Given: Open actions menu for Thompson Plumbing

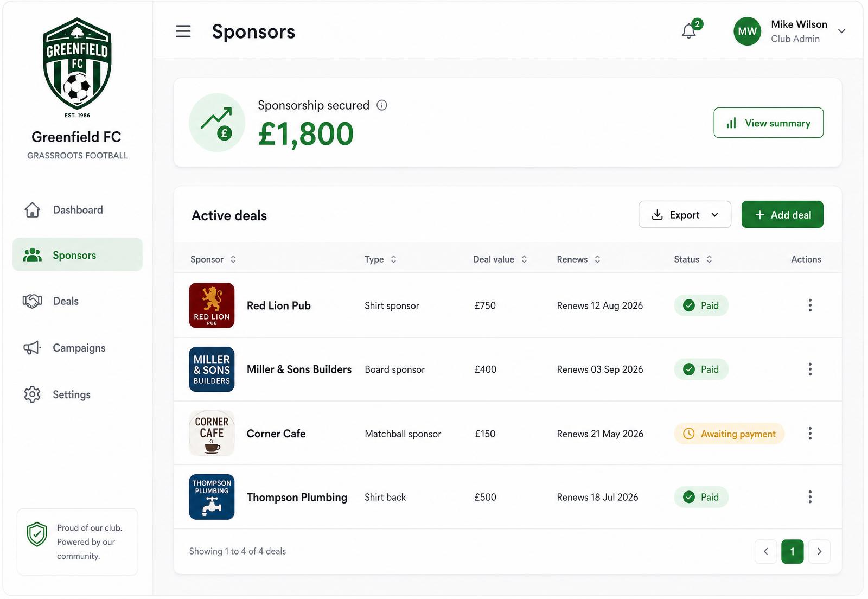Looking at the screenshot, I should [x=810, y=497].
